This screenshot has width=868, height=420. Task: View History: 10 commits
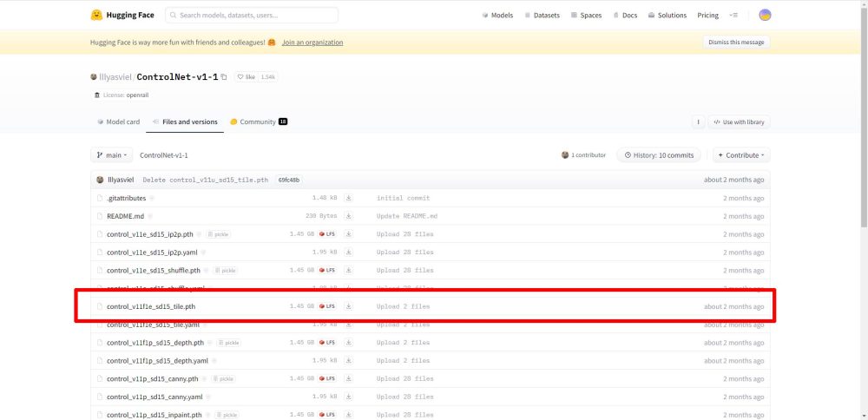click(660, 155)
